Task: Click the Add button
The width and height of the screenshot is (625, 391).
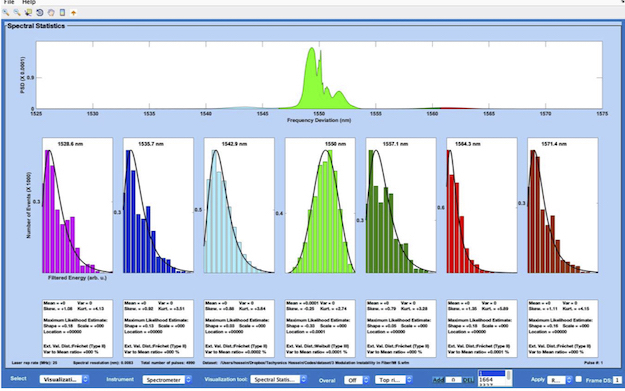Action: click(438, 380)
